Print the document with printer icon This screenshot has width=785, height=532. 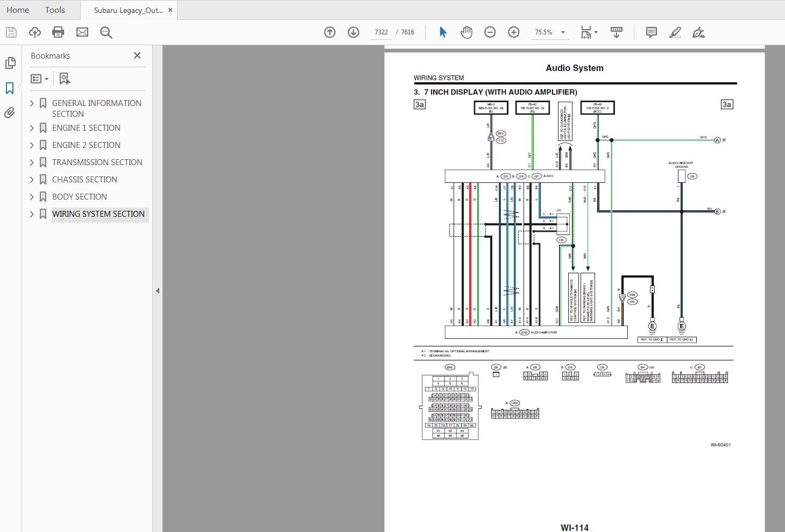[x=58, y=32]
